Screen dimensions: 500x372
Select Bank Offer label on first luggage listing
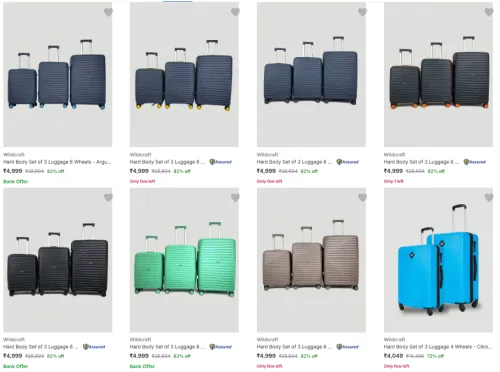[x=16, y=182]
